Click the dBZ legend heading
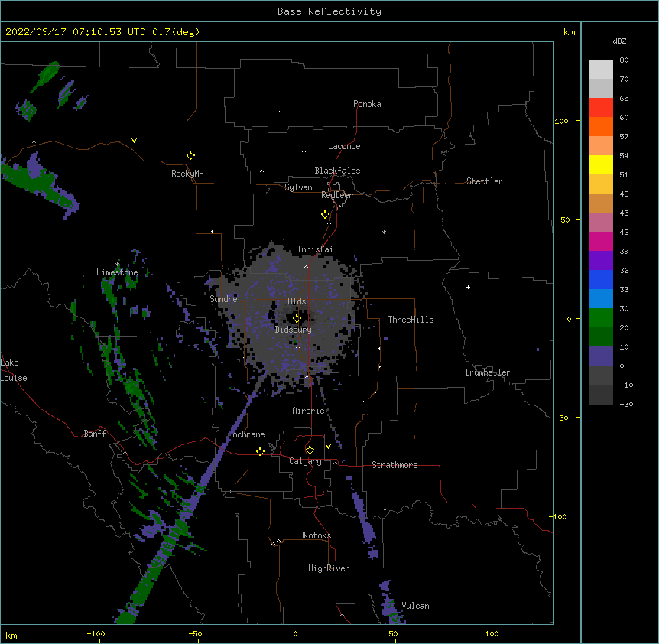 click(619, 41)
